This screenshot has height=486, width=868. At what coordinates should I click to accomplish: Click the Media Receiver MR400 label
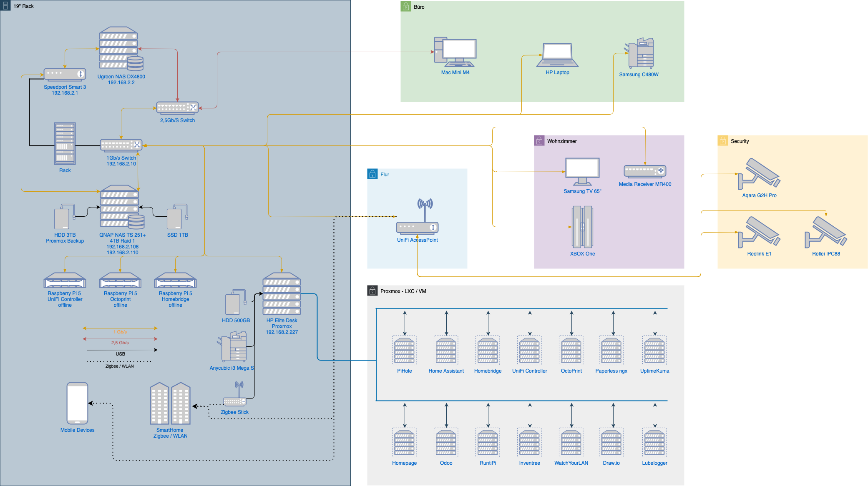(x=645, y=183)
